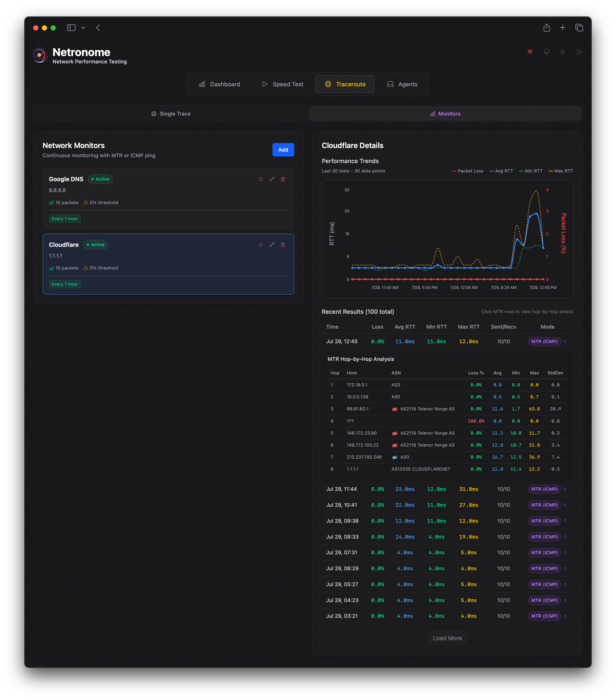Toggle Packet Loss series in chart legend
Screen dimensions: 616x700
[x=467, y=171]
